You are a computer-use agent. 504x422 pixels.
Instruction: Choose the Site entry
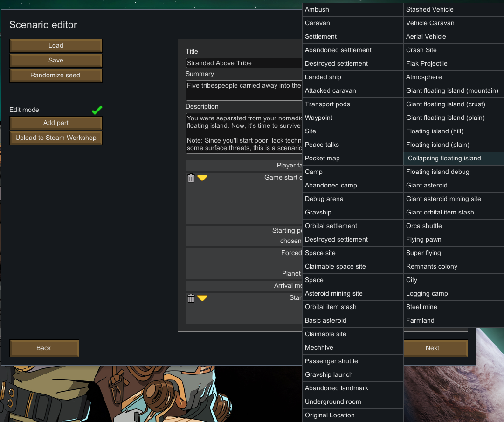pos(352,131)
